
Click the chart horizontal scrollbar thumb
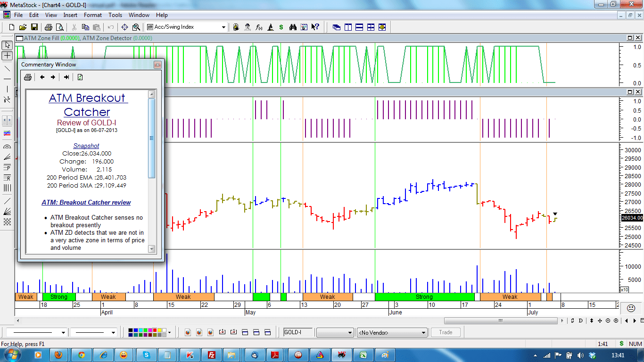pos(501,321)
